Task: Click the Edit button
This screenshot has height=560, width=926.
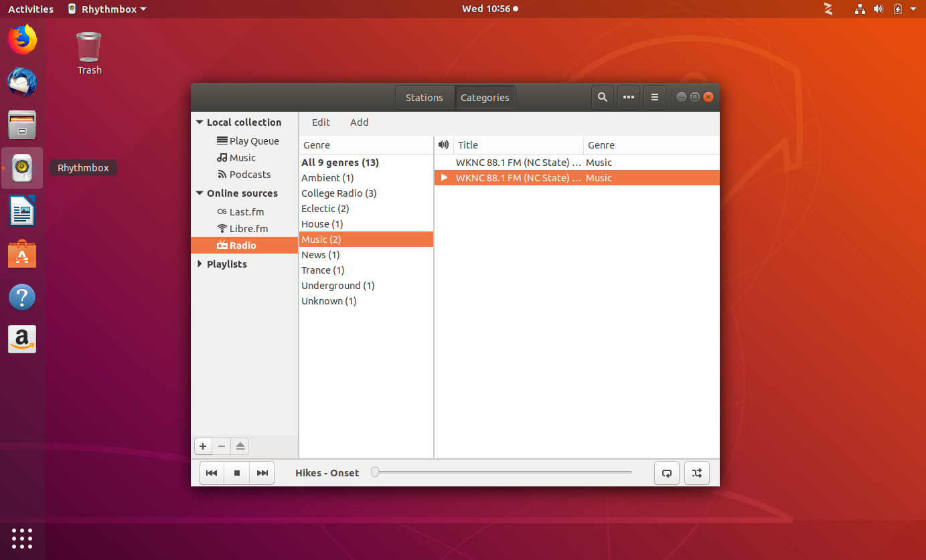Action: 321,122
